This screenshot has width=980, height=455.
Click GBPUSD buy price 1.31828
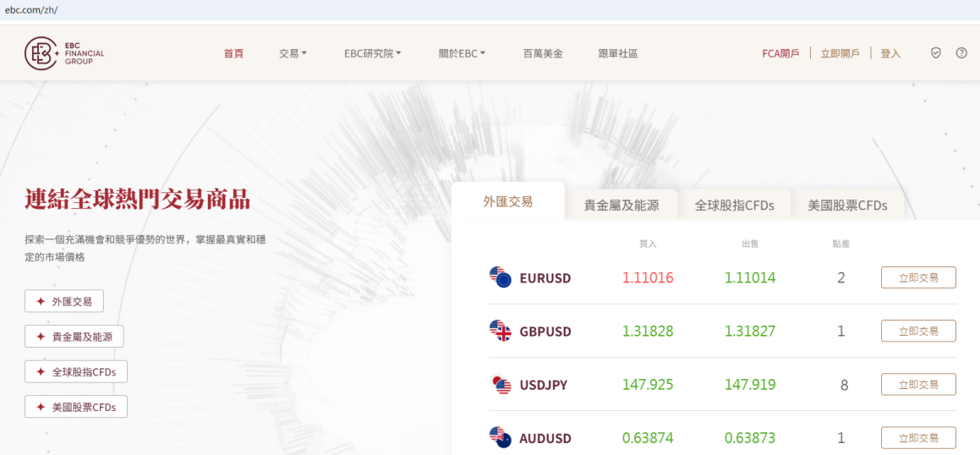click(648, 332)
